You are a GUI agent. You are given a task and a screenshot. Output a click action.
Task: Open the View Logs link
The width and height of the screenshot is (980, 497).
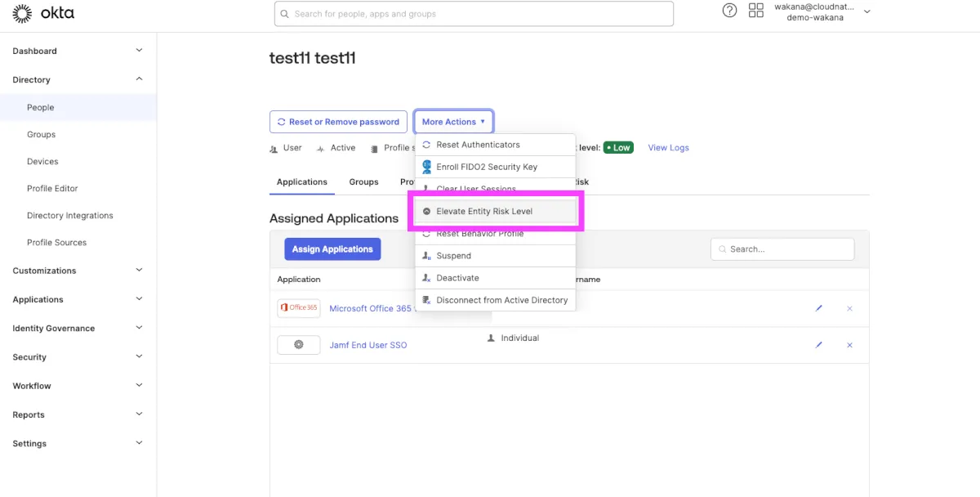click(668, 148)
